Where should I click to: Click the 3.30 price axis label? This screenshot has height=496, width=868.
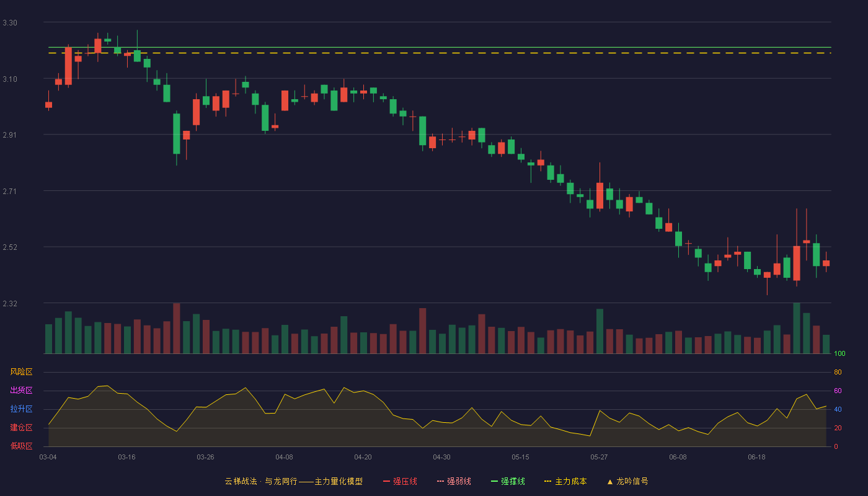[10, 23]
